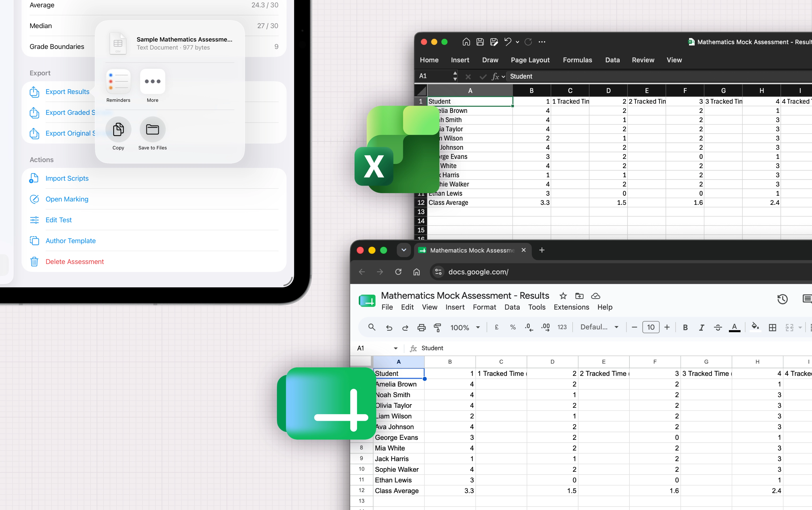
Task: Open the Excel Data tab
Action: coord(612,60)
